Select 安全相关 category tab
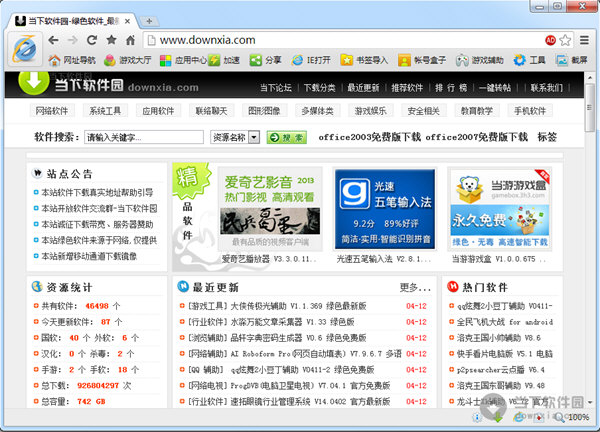600x432 pixels. click(x=423, y=111)
